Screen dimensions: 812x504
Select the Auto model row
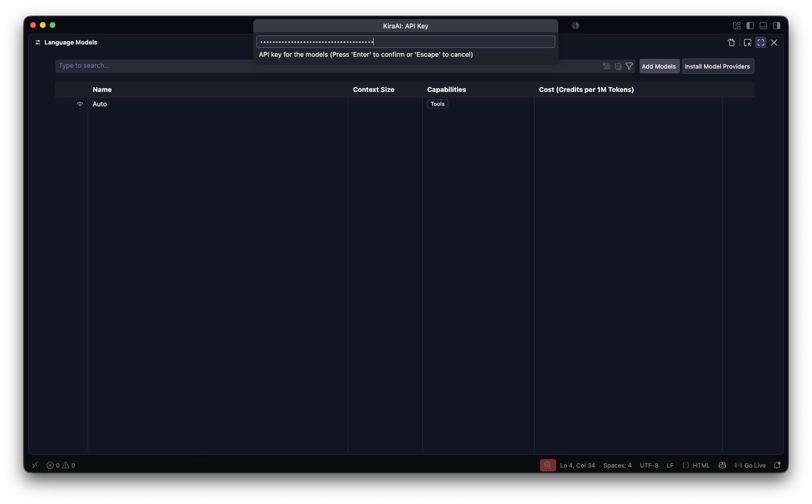(405, 104)
